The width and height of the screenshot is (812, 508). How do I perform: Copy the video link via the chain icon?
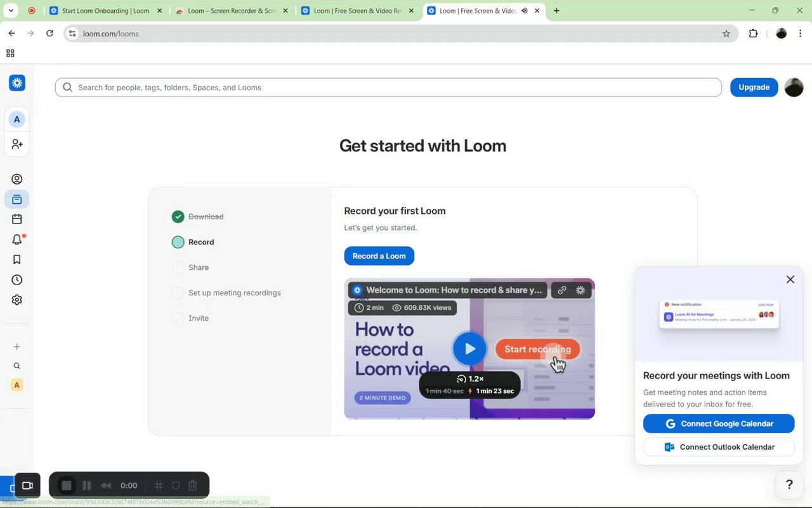coord(562,290)
